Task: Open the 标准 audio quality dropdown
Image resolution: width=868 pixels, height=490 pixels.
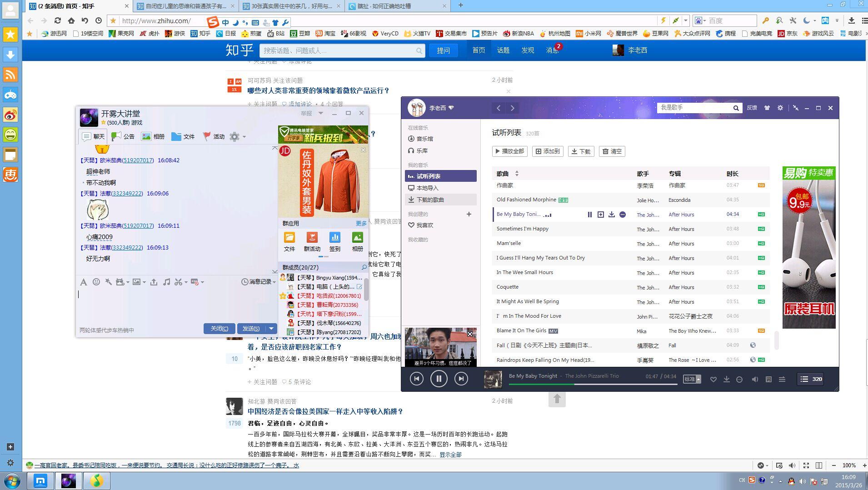Action: (692, 379)
